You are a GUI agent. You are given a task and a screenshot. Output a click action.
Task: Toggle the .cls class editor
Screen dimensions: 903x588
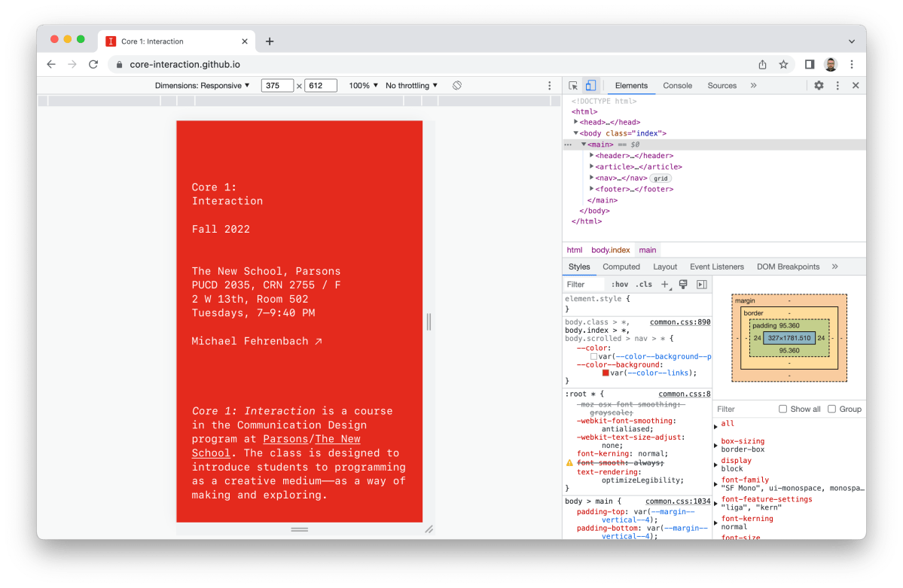(644, 284)
